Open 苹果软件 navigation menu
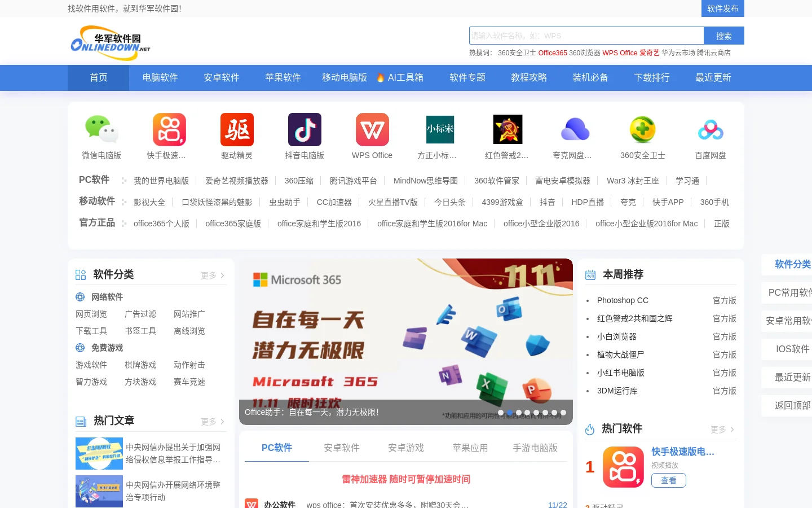The image size is (812, 508). (x=283, y=78)
